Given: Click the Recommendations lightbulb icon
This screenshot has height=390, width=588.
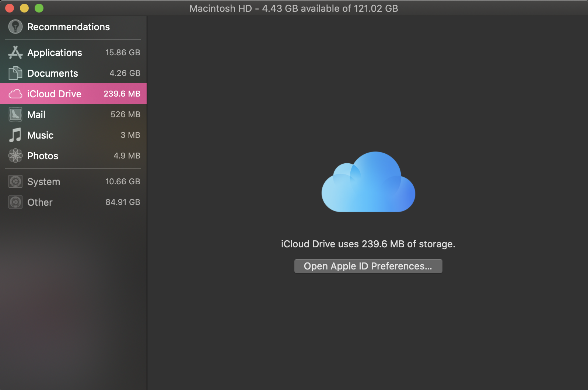Looking at the screenshot, I should [15, 27].
